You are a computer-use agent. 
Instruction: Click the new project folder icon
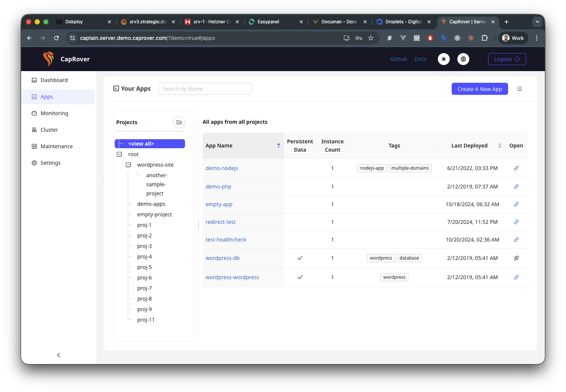click(x=179, y=122)
